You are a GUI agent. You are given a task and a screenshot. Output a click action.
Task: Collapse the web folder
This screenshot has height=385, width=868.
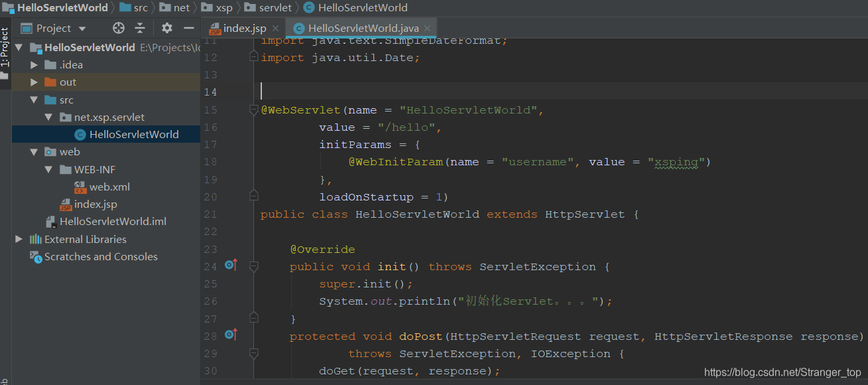[x=34, y=152]
